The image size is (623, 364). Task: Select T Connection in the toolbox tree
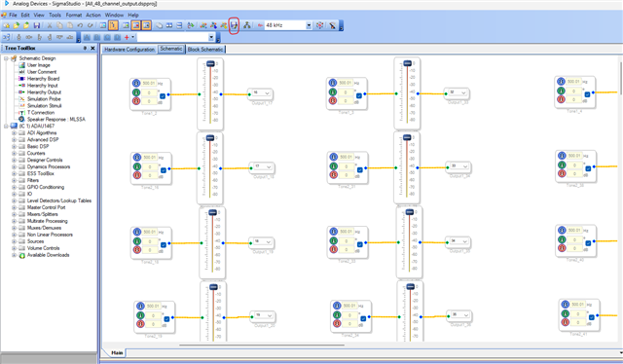coord(41,113)
